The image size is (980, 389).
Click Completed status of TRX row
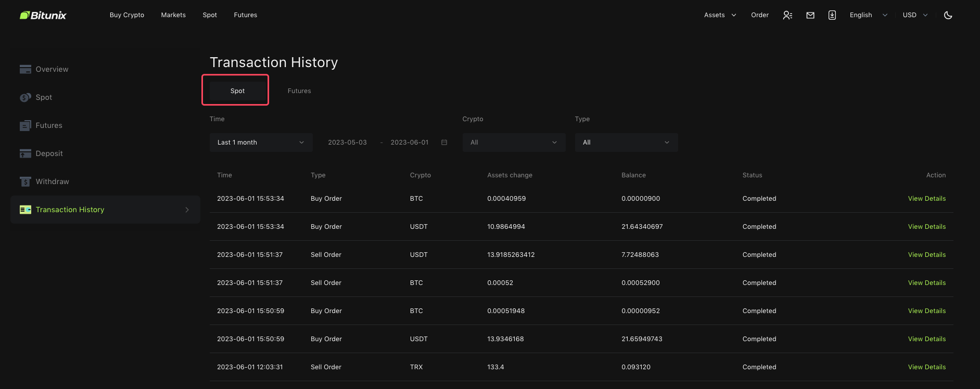pyautogui.click(x=759, y=367)
